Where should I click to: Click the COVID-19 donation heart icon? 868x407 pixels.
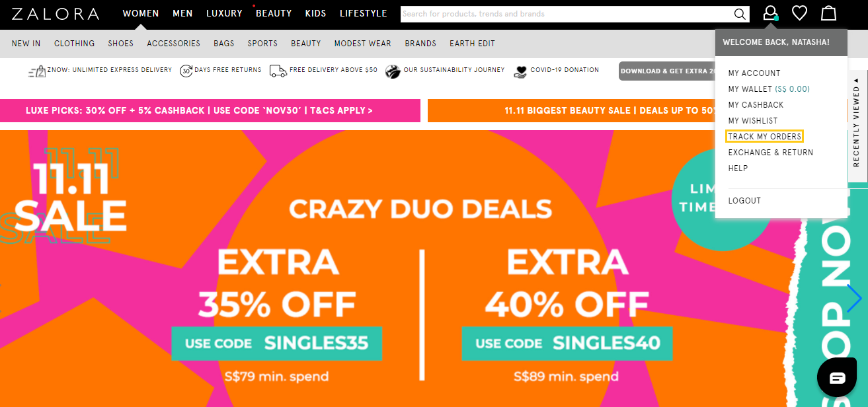tap(522, 70)
